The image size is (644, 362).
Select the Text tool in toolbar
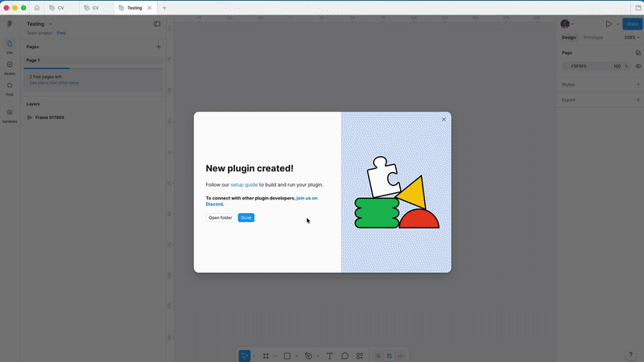[x=329, y=356]
